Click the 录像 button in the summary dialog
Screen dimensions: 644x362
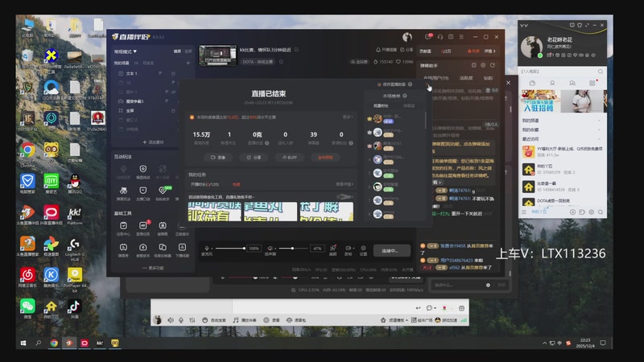pos(217,157)
